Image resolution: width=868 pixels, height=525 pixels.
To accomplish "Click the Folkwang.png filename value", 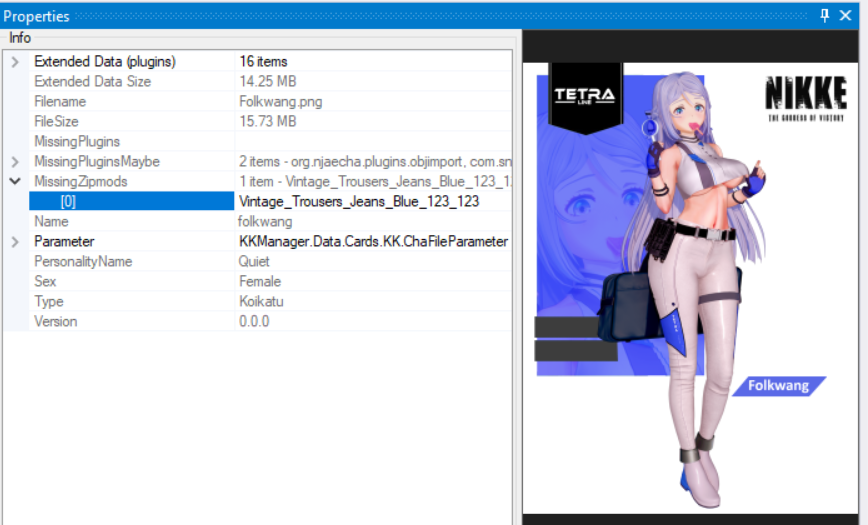I will coord(281,102).
